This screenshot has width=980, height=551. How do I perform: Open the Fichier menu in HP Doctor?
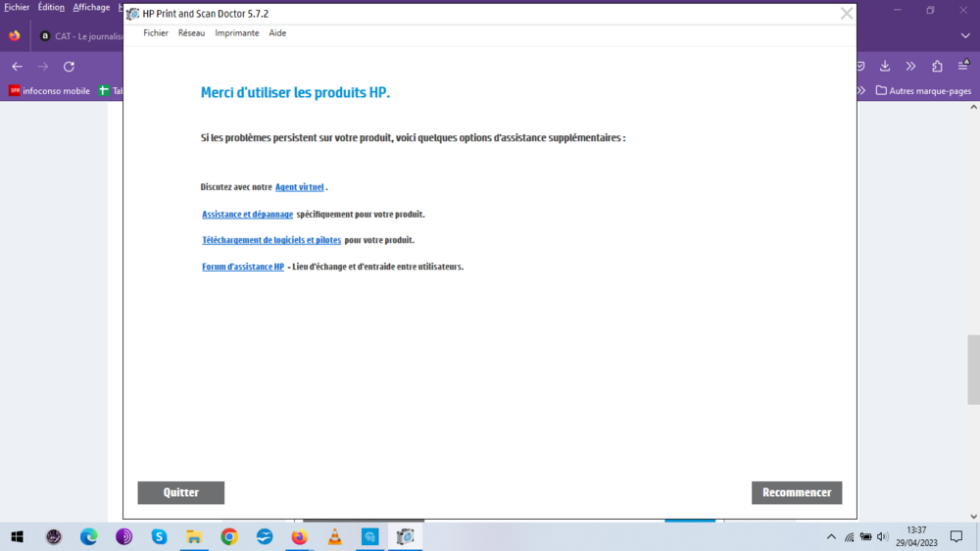coord(156,33)
